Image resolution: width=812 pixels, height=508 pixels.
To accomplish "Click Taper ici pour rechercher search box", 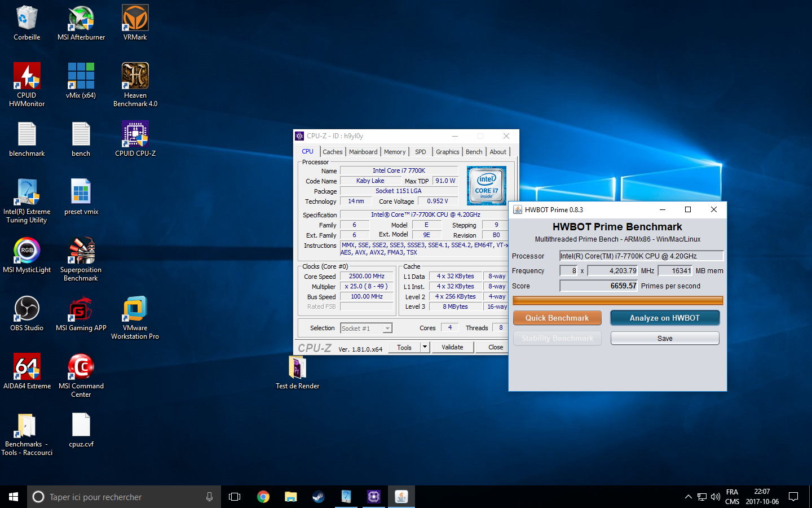I will click(124, 497).
